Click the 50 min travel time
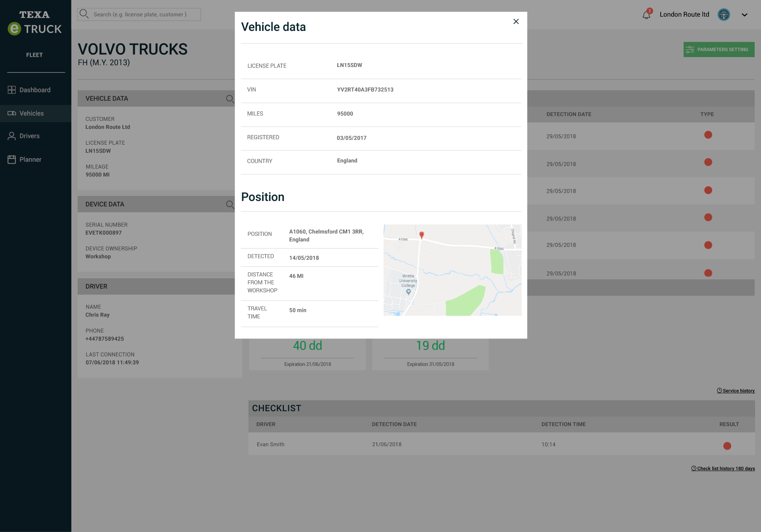761x532 pixels. pos(298,310)
